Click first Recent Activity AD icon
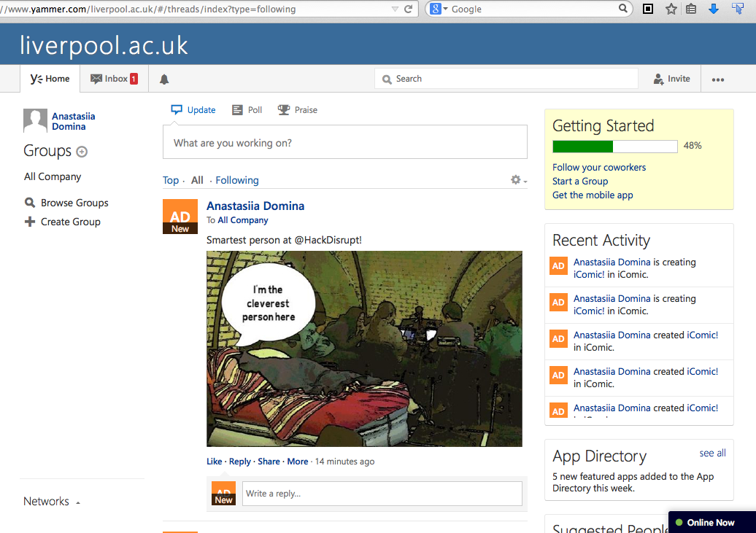 click(x=558, y=266)
